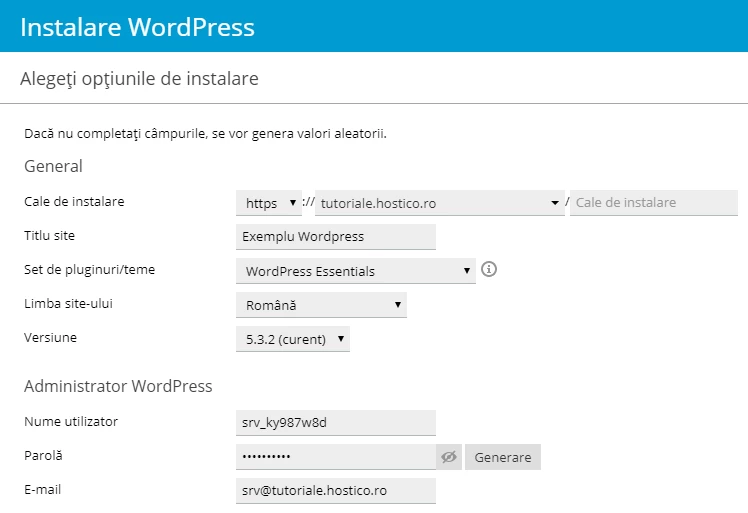Open the 5.3.2 (curent) version dropdown
748x513 pixels.
[293, 339]
